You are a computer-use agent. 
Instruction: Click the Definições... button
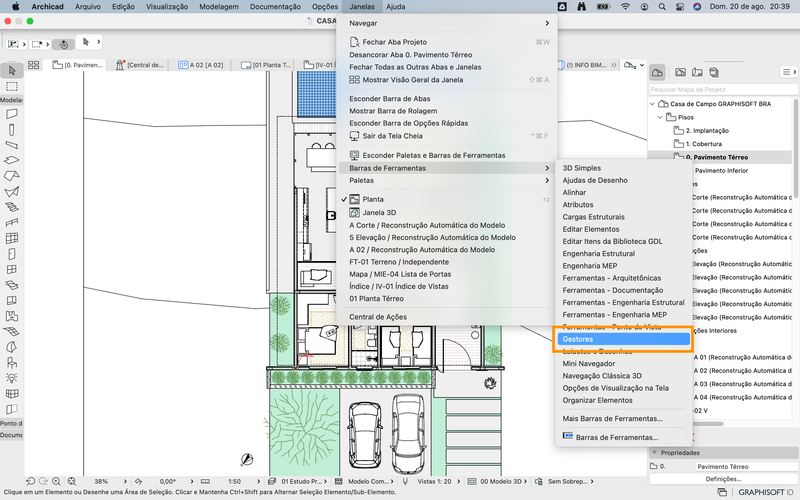point(723,479)
